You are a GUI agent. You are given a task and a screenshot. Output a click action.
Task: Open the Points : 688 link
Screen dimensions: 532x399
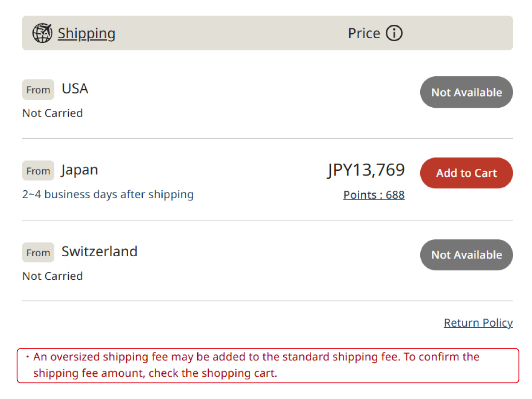pyautogui.click(x=374, y=195)
